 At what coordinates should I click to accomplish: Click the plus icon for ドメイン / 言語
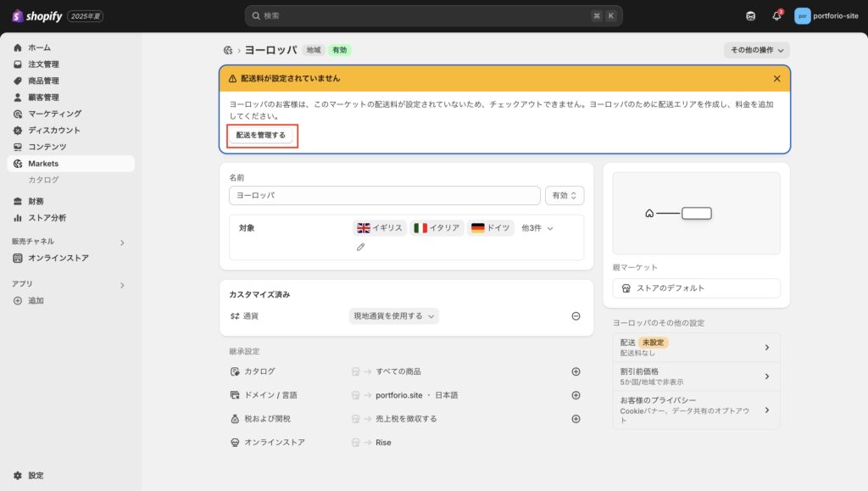576,395
